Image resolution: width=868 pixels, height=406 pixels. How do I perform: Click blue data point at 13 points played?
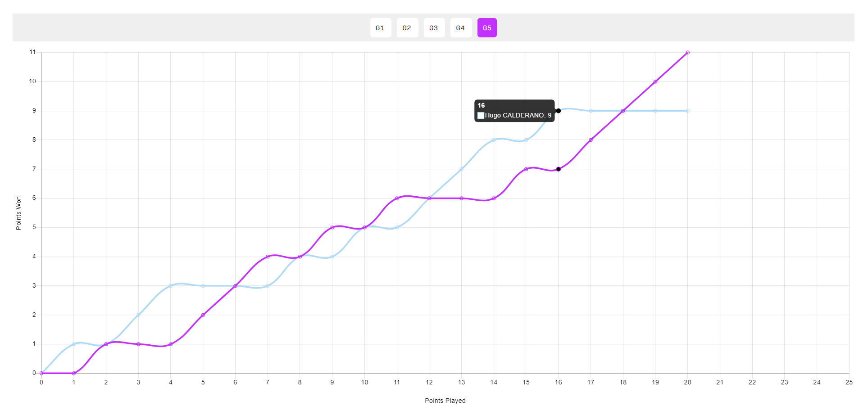[x=461, y=169]
